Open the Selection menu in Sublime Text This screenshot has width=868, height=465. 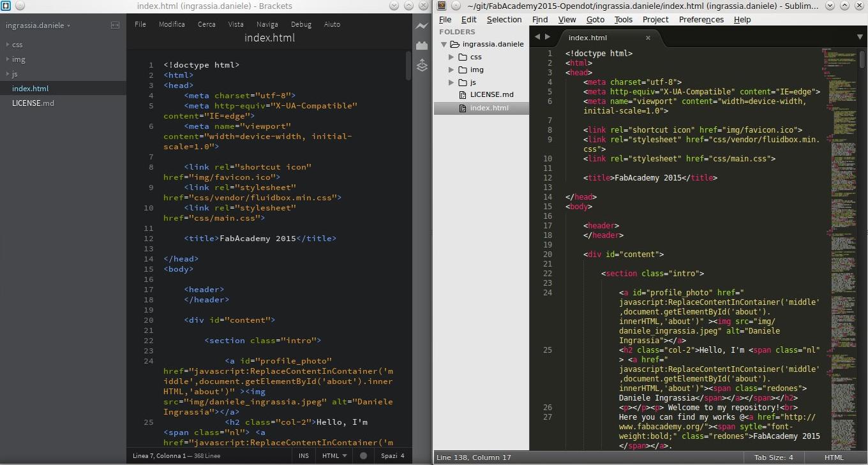point(504,20)
